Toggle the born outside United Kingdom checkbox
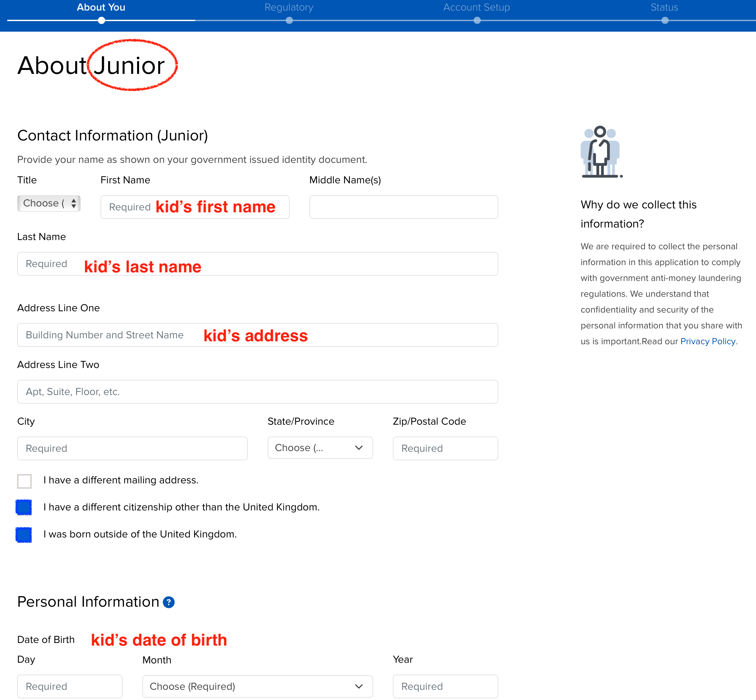 [x=24, y=534]
